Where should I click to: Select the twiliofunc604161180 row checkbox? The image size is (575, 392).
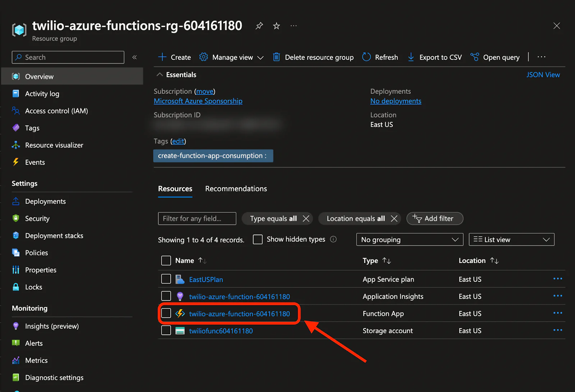(x=166, y=330)
